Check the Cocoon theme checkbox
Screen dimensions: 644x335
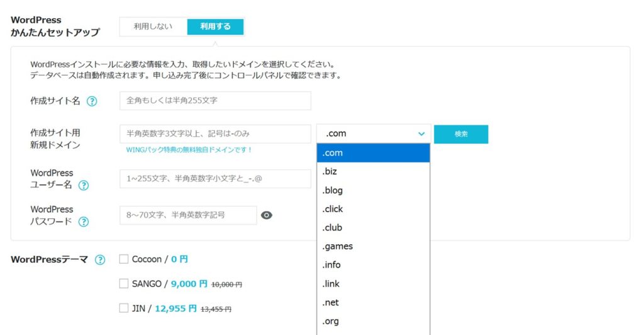[x=124, y=259]
